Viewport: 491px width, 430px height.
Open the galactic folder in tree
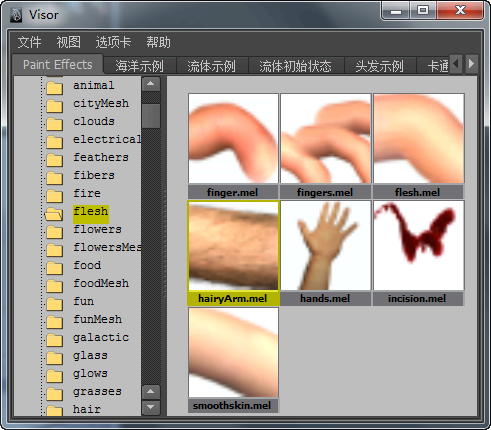coord(101,337)
